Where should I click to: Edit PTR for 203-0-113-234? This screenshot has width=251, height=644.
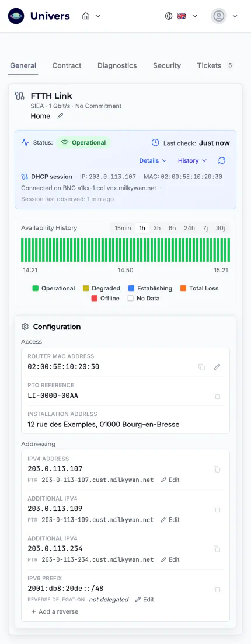(170, 559)
